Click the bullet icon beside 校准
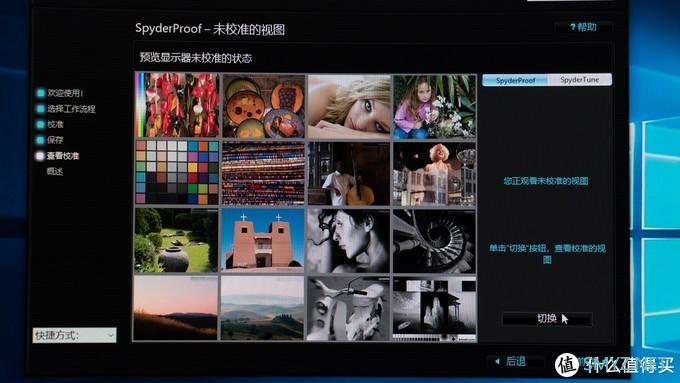 (41, 124)
